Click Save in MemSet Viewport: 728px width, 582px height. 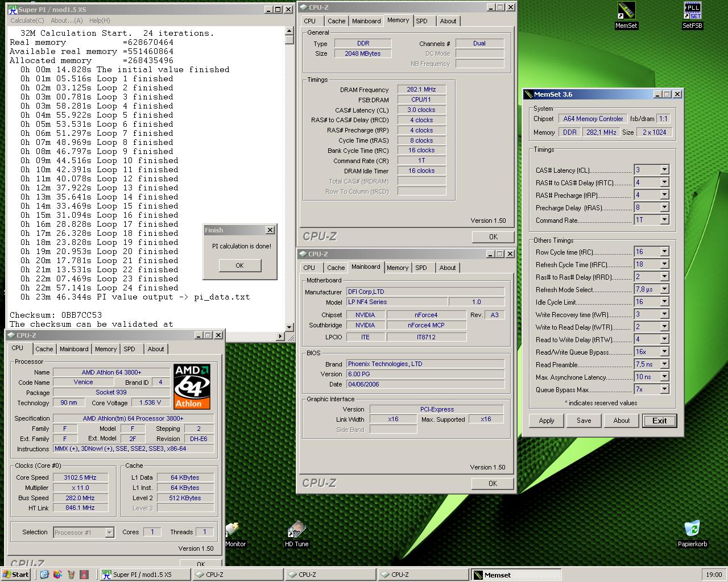[584, 421]
